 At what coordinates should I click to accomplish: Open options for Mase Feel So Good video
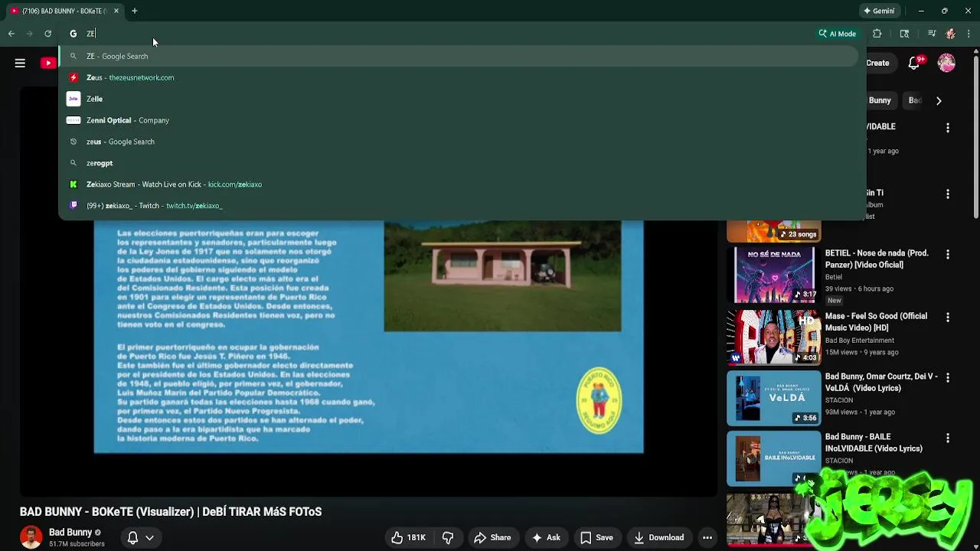click(948, 317)
